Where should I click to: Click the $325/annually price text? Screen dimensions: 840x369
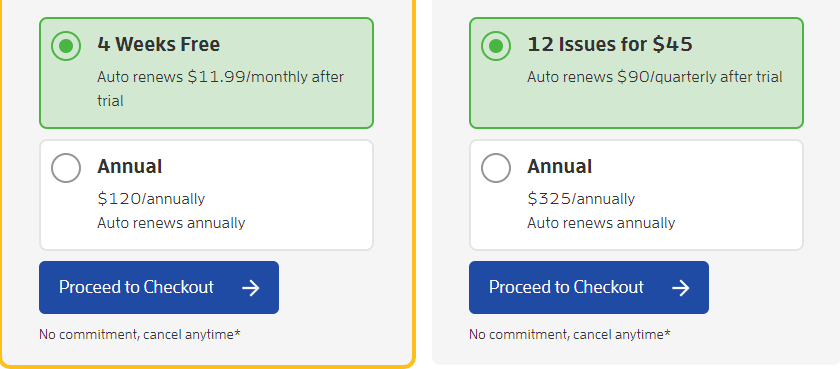coord(581,199)
